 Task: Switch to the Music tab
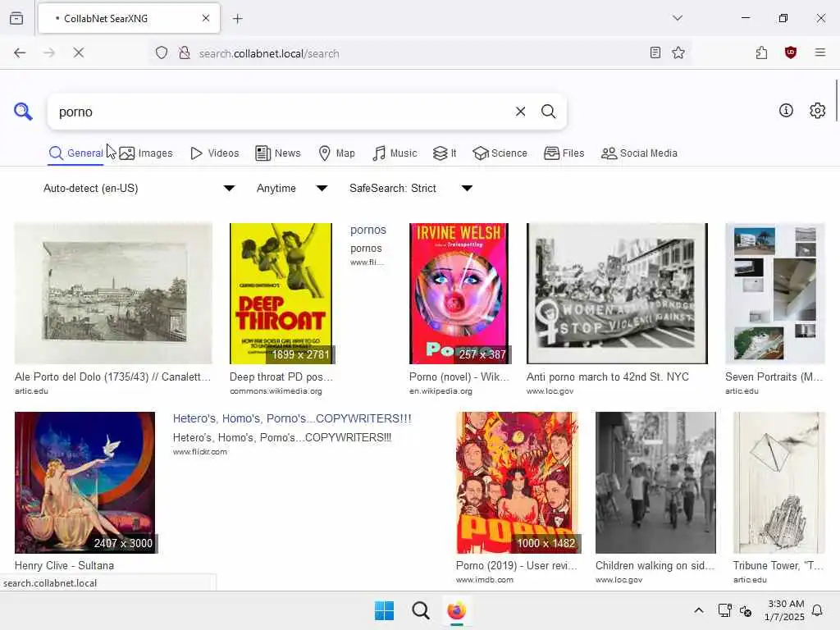point(395,153)
